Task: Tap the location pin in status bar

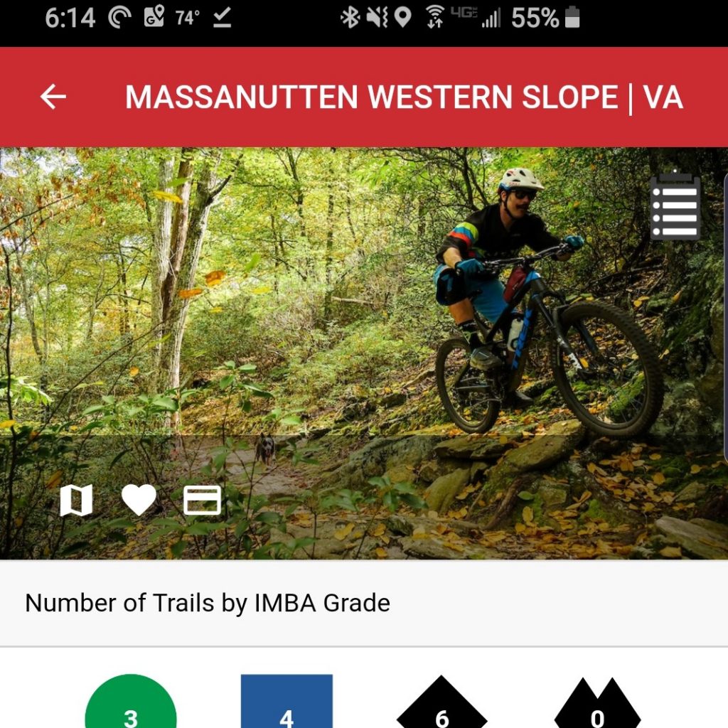Action: click(x=402, y=18)
